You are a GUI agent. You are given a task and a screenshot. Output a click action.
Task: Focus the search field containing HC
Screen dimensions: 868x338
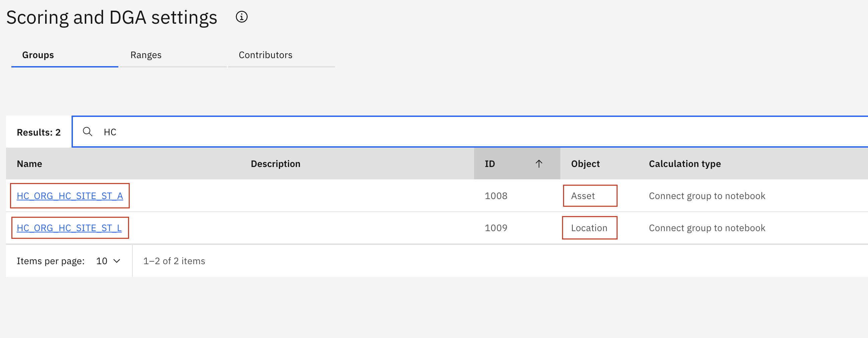[x=470, y=132]
